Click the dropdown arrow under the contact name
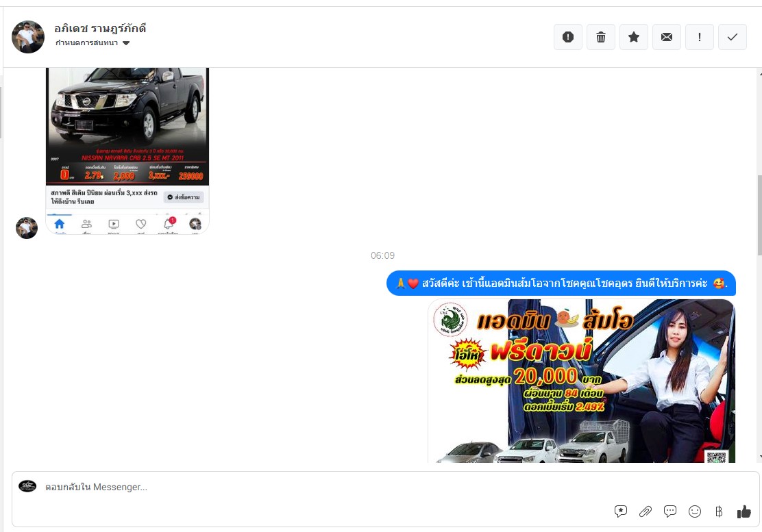Viewport: 762px width, 532px height. coord(126,43)
